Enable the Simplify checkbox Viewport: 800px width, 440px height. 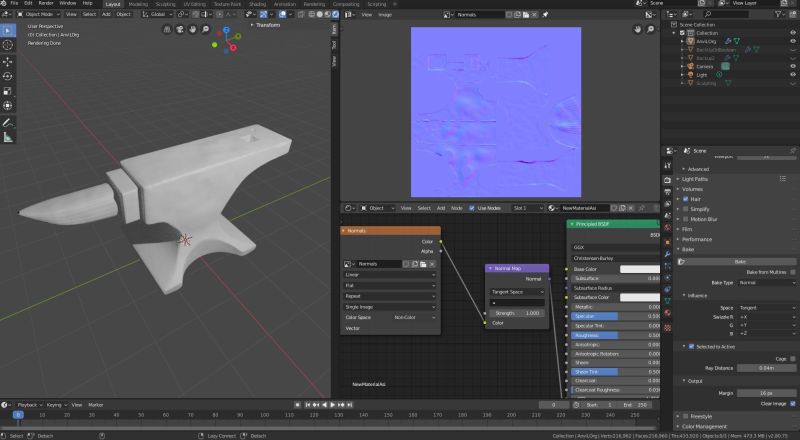(x=686, y=209)
